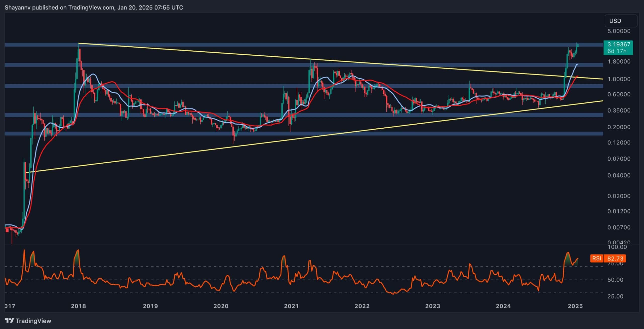Viewport: 644px width, 329px height.
Task: Select the 2023 time axis label
Action: click(432, 306)
